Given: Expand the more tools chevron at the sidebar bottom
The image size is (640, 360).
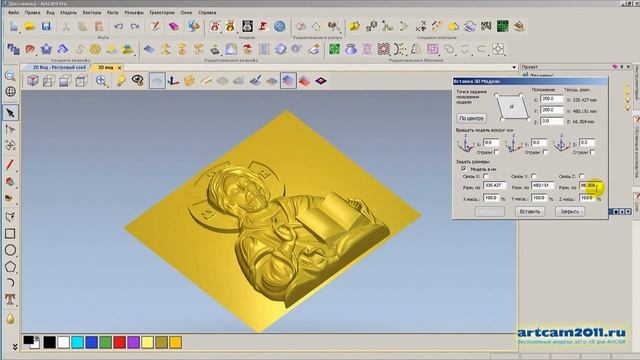Looking at the screenshot, I should 15,347.
